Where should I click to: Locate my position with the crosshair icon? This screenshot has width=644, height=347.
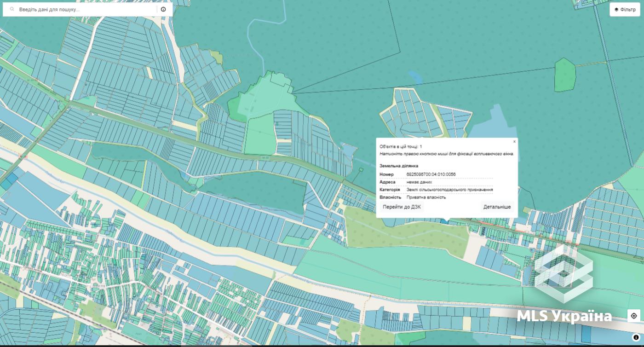click(634, 316)
